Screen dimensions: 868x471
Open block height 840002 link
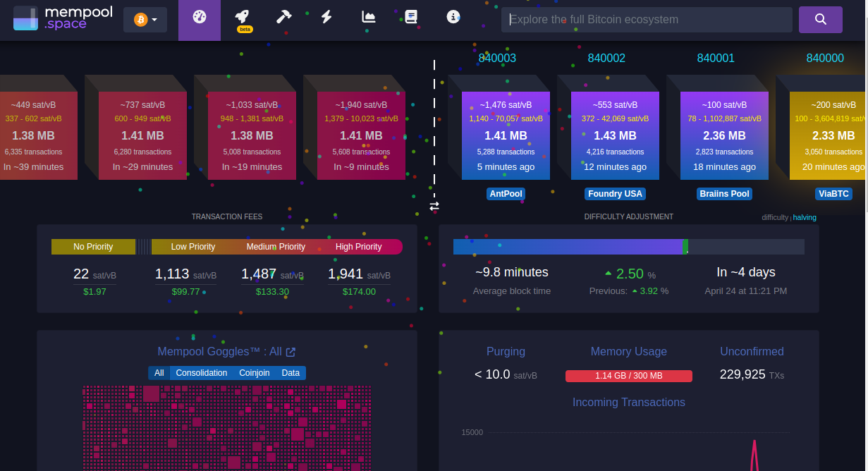coord(606,58)
